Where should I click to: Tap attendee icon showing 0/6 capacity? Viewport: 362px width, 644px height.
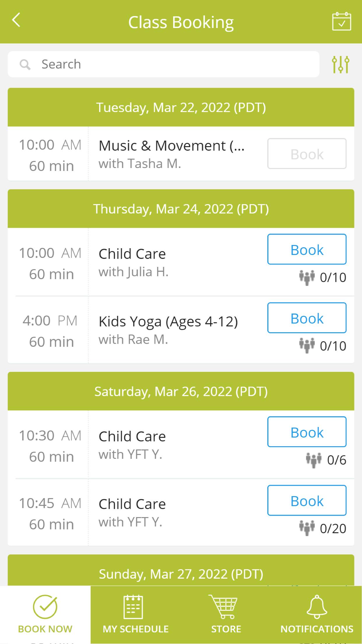coord(314,460)
